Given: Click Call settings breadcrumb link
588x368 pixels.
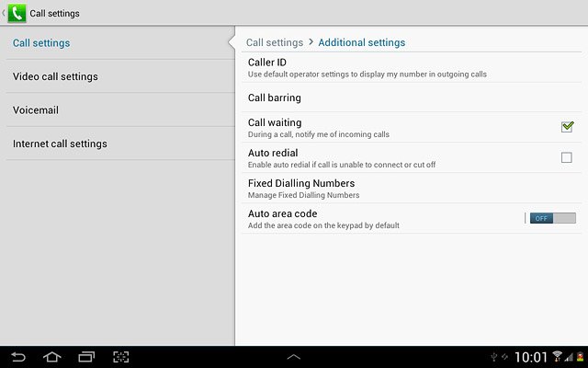Looking at the screenshot, I should coord(275,43).
